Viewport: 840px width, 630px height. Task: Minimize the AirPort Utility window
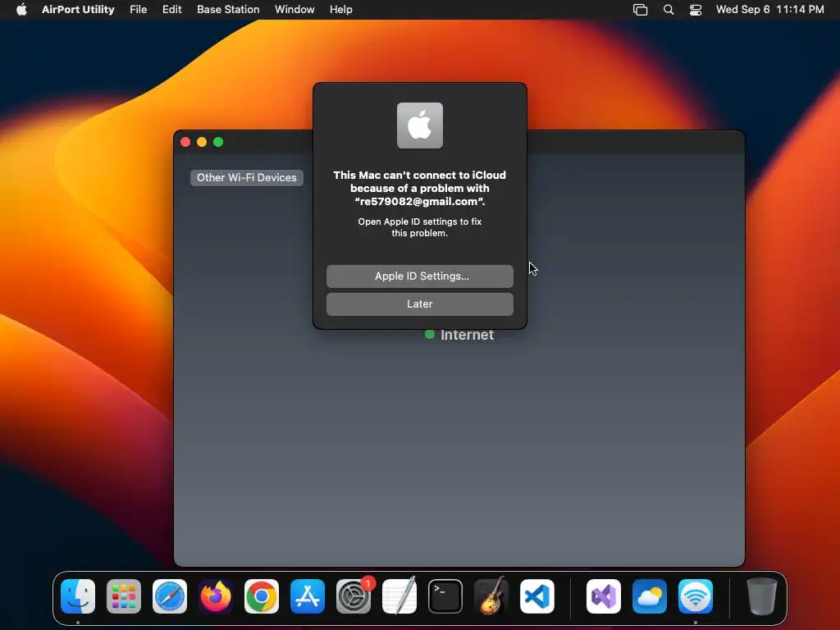(x=202, y=142)
